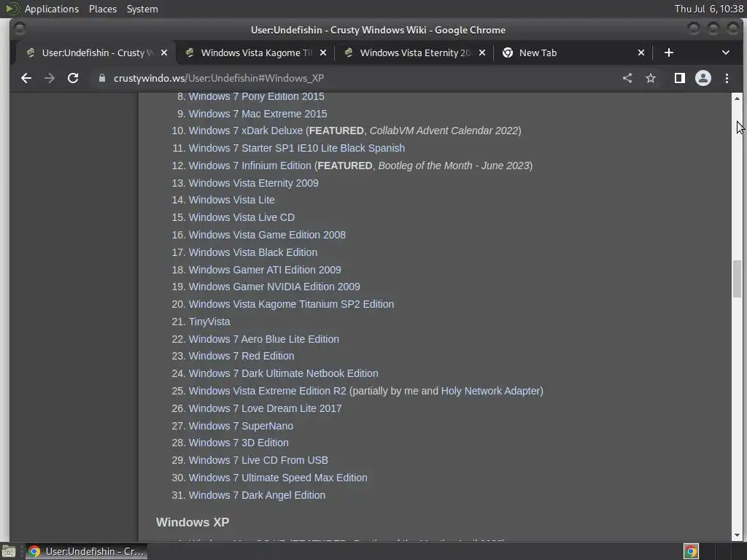The image size is (747, 560).
Task: Close the Windows Vista Eternity tab
Action: coord(482,52)
